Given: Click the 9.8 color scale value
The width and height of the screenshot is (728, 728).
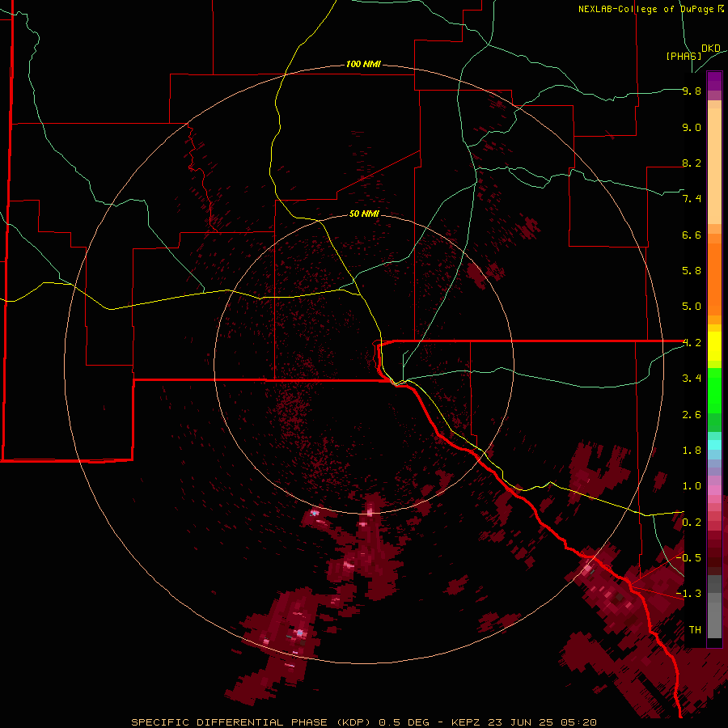Looking at the screenshot, I should point(692,91).
